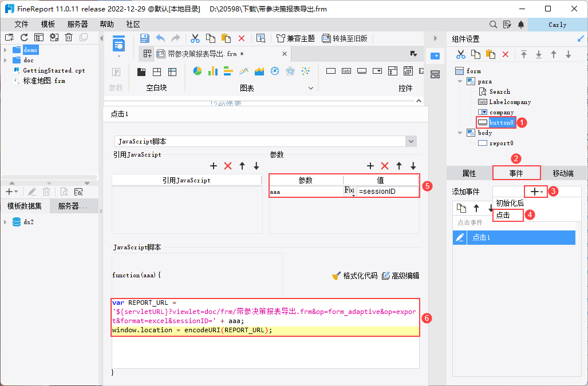
Task: Open the 帮助 menu
Action: coord(107,25)
